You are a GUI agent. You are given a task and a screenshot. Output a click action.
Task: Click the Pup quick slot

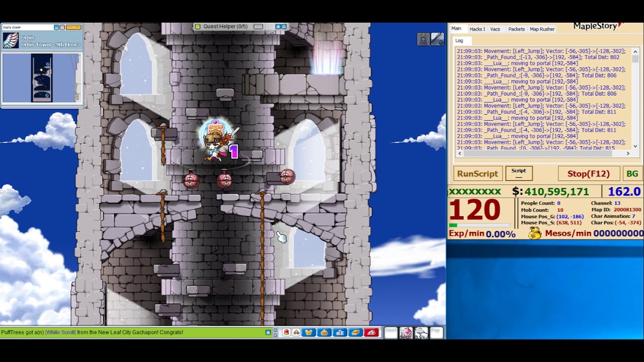tap(436, 332)
